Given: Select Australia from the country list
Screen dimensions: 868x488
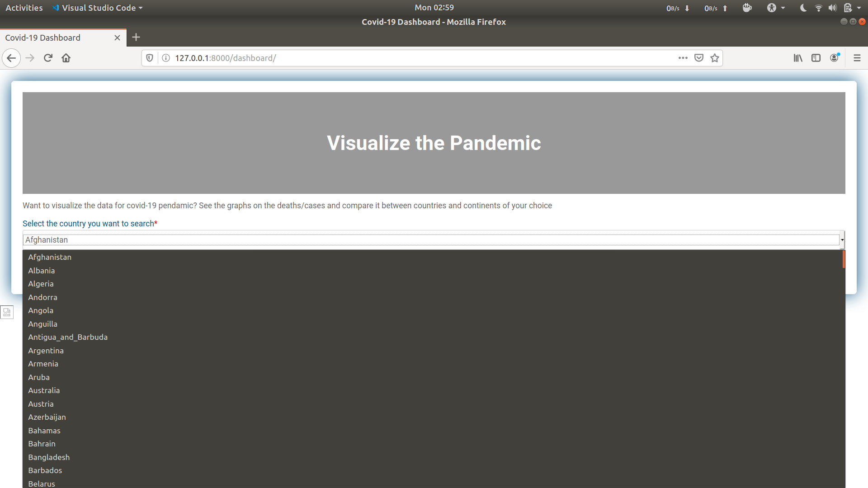Looking at the screenshot, I should tap(44, 390).
